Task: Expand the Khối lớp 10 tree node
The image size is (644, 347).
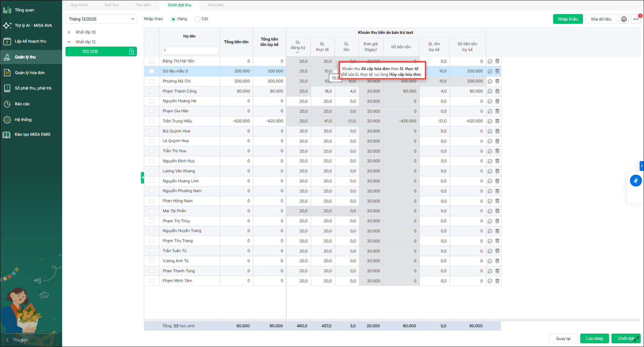Action: [x=69, y=32]
